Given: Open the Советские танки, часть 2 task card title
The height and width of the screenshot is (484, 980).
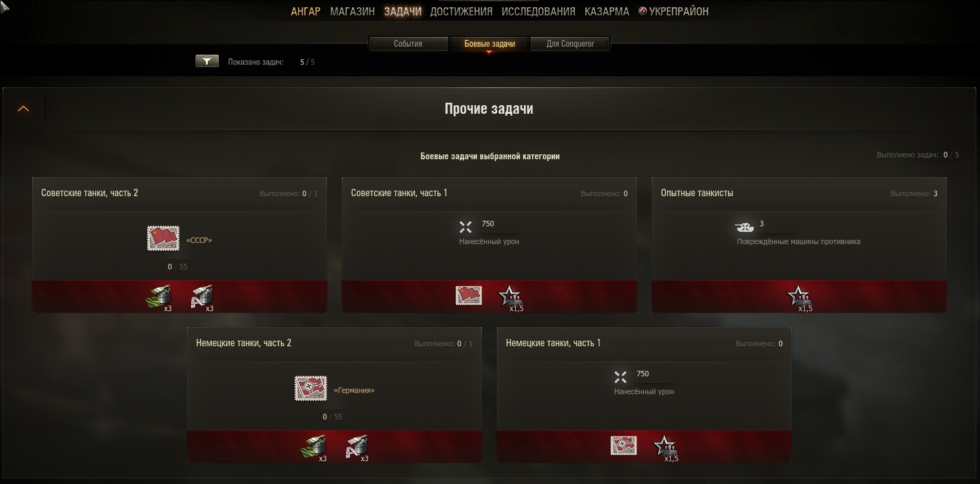Looking at the screenshot, I should (90, 193).
